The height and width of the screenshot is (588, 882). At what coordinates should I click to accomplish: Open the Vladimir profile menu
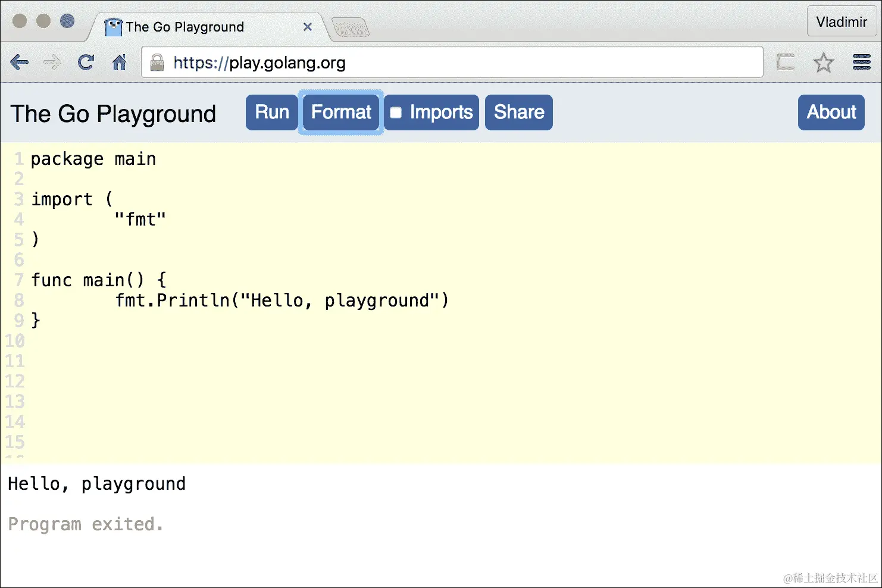pyautogui.click(x=842, y=21)
